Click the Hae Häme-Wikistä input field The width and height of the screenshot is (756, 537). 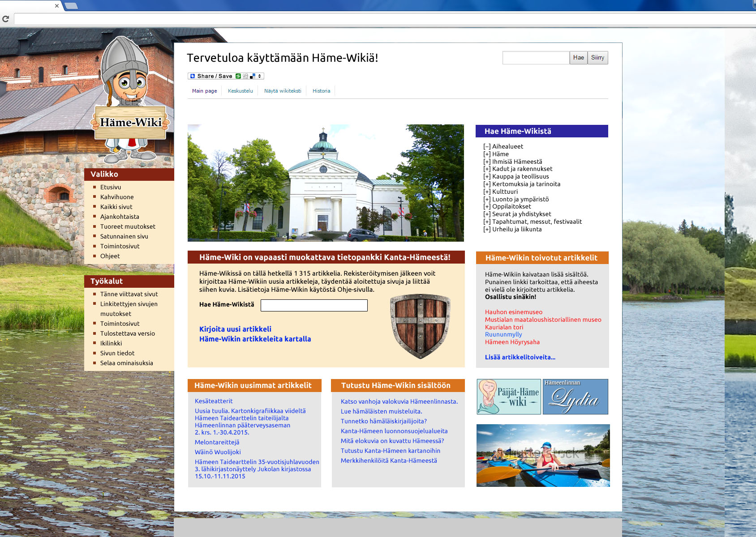coord(314,305)
